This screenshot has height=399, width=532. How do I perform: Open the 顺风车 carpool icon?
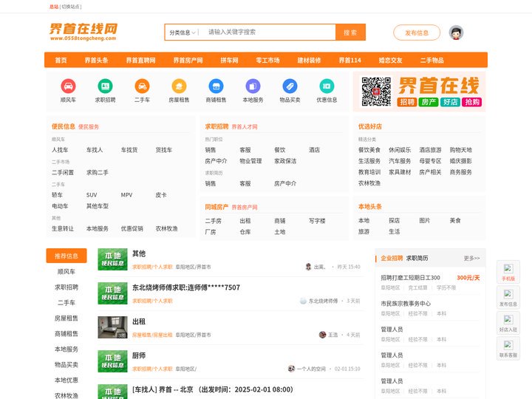click(x=68, y=86)
